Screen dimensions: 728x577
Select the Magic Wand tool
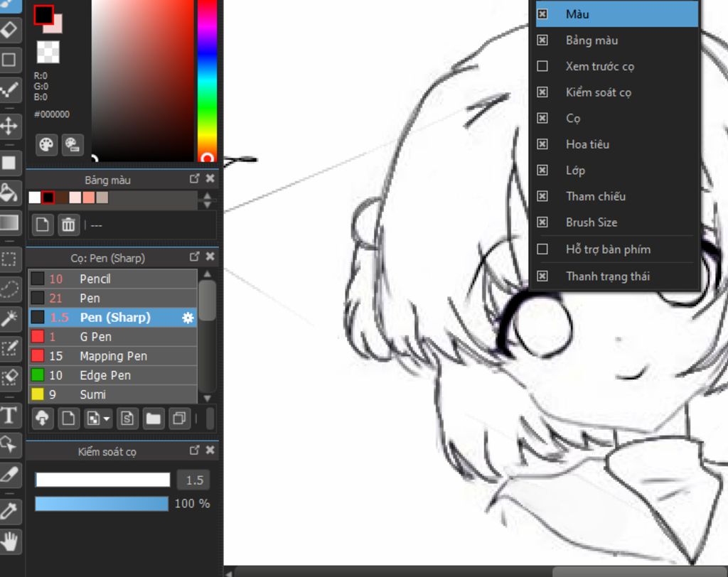tap(9, 318)
